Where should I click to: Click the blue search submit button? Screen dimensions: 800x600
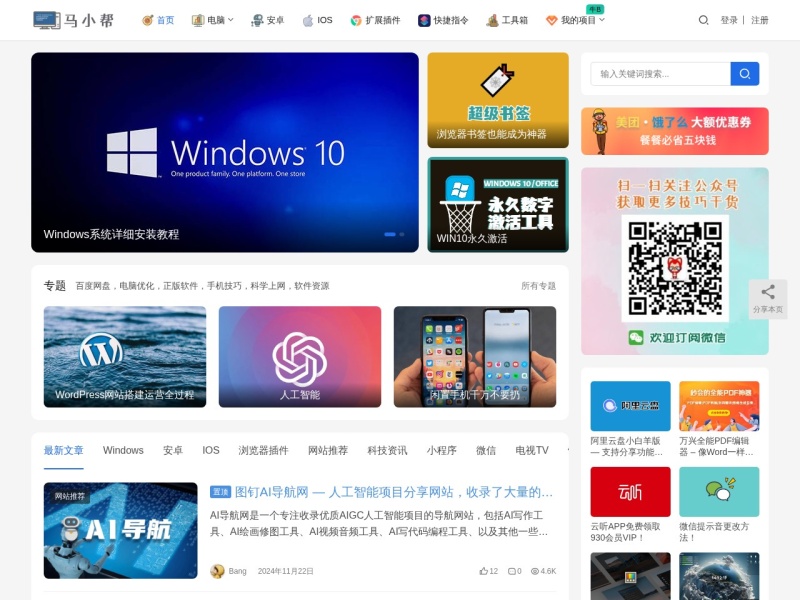click(744, 74)
